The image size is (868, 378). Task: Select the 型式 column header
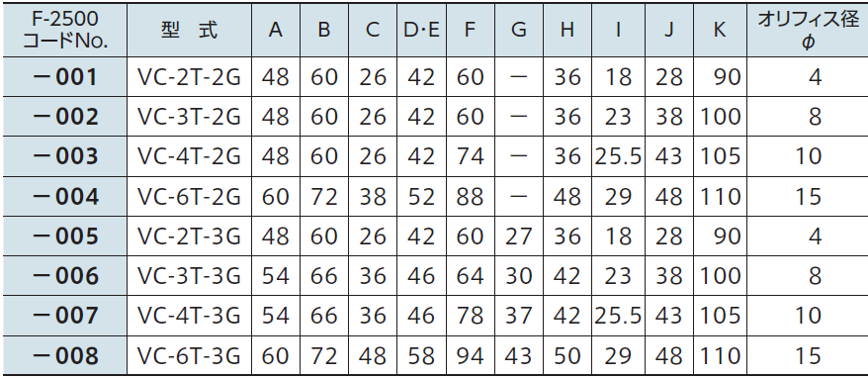[x=190, y=30]
